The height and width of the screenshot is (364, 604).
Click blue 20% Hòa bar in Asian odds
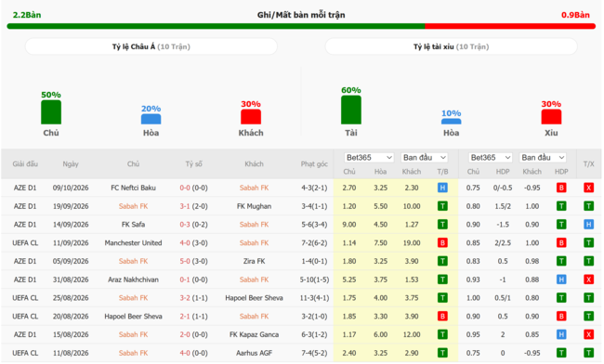tap(151, 119)
